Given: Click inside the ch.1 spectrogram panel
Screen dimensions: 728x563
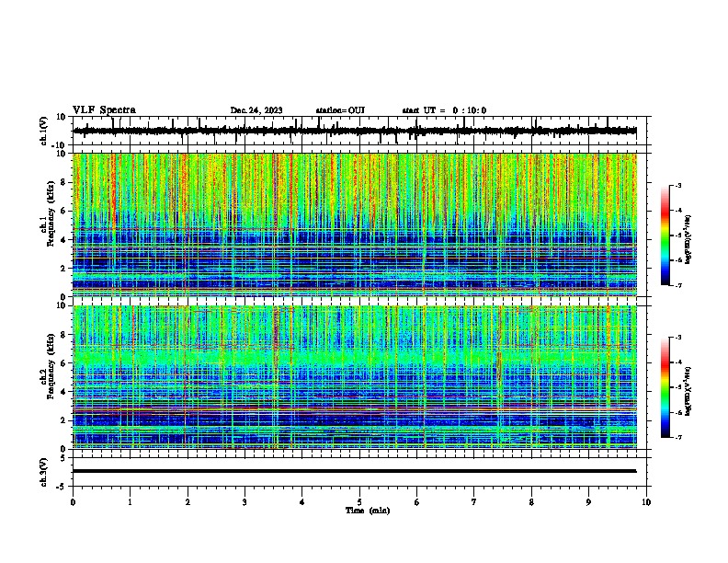Looking at the screenshot, I should tap(355, 224).
